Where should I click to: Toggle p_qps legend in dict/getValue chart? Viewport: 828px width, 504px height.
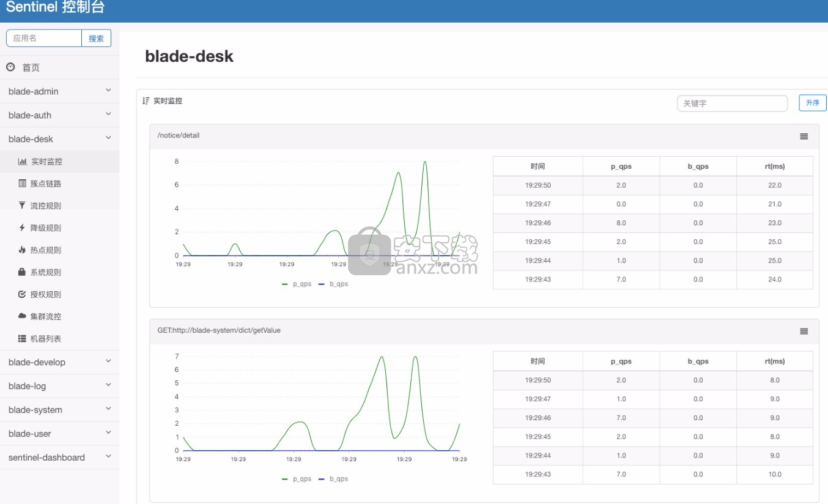(x=297, y=479)
